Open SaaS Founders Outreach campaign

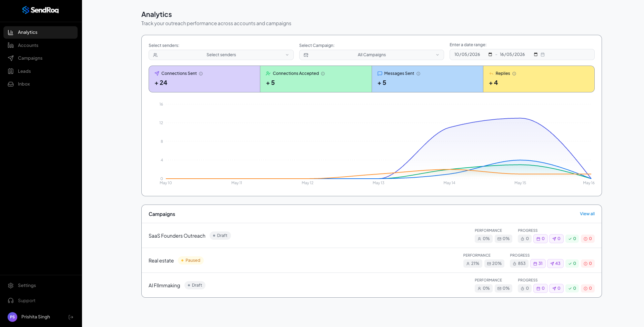pos(177,236)
